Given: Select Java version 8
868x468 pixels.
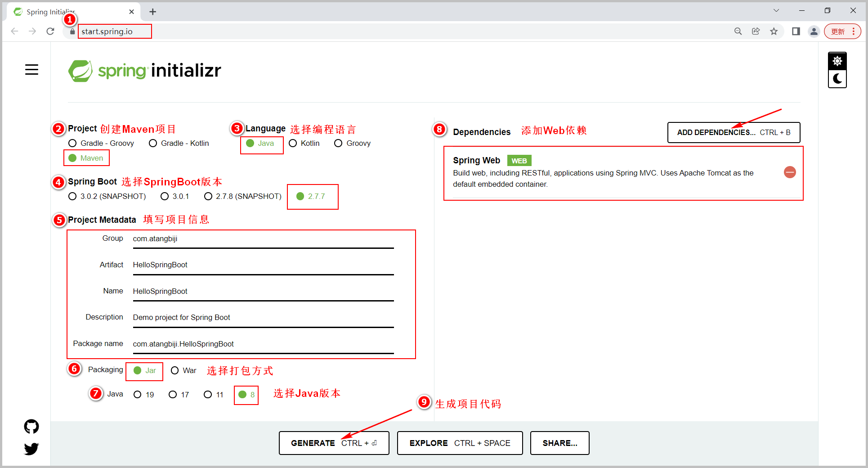Looking at the screenshot, I should (246, 395).
